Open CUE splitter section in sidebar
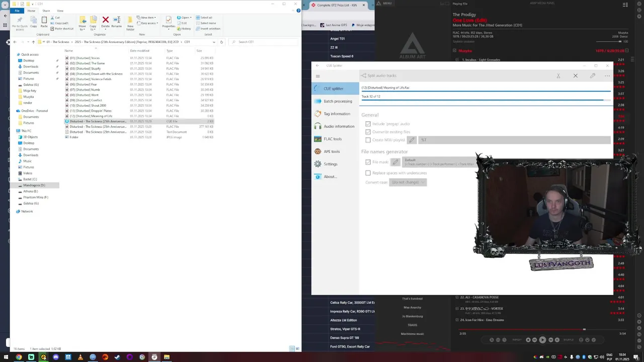The height and width of the screenshot is (362, 644). point(335,88)
